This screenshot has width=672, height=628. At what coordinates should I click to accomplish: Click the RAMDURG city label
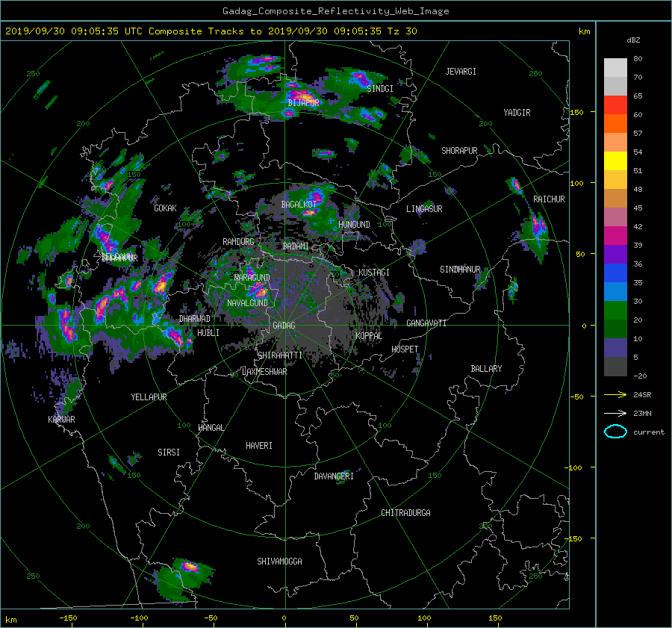238,242
